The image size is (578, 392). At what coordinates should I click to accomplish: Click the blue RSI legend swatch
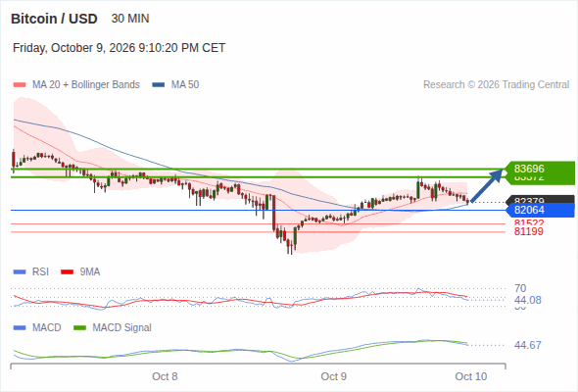tap(20, 272)
